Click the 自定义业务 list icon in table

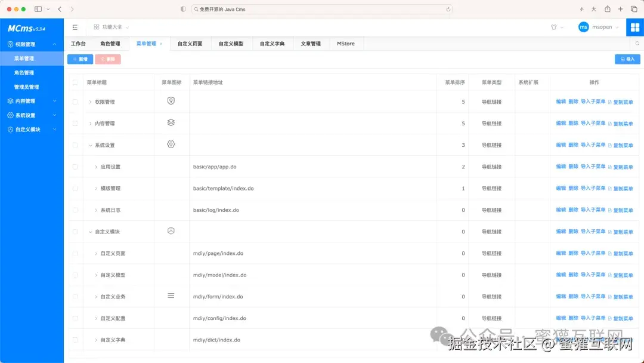click(171, 296)
